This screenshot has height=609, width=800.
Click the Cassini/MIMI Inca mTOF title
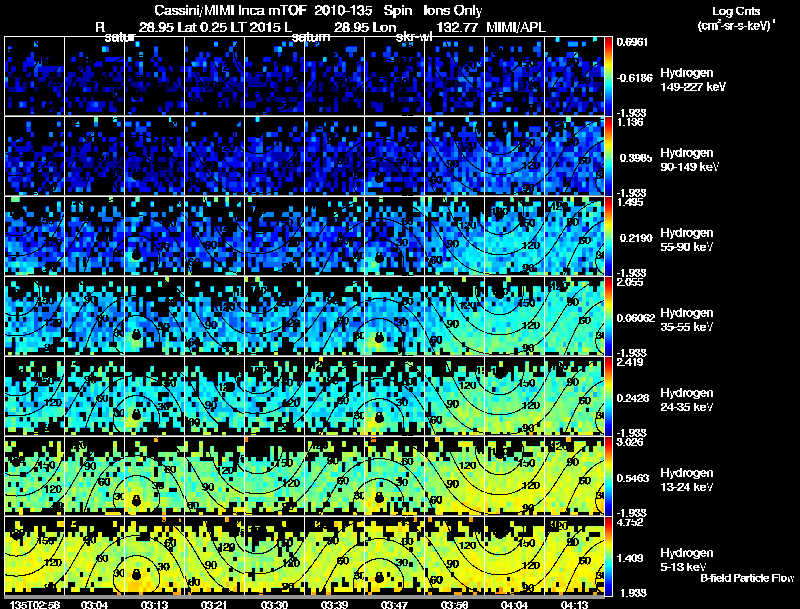[x=230, y=11]
